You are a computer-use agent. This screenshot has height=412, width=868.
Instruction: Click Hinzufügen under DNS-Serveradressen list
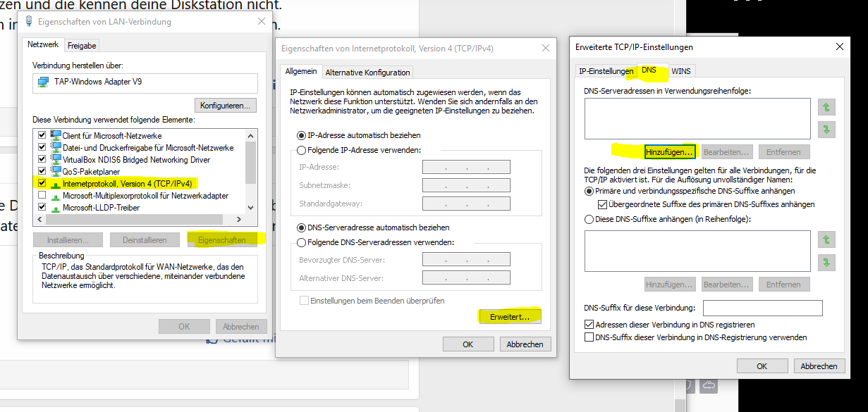tap(670, 151)
